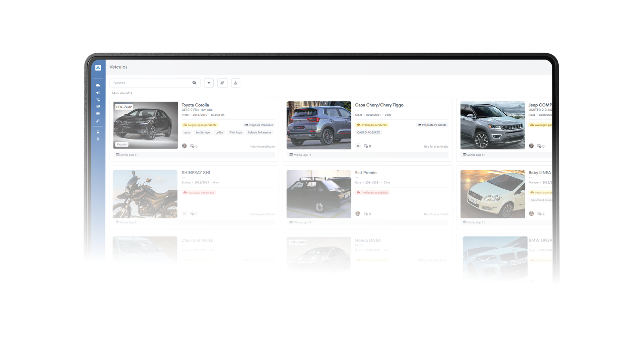Open the vehicle filter options

pyautogui.click(x=209, y=83)
